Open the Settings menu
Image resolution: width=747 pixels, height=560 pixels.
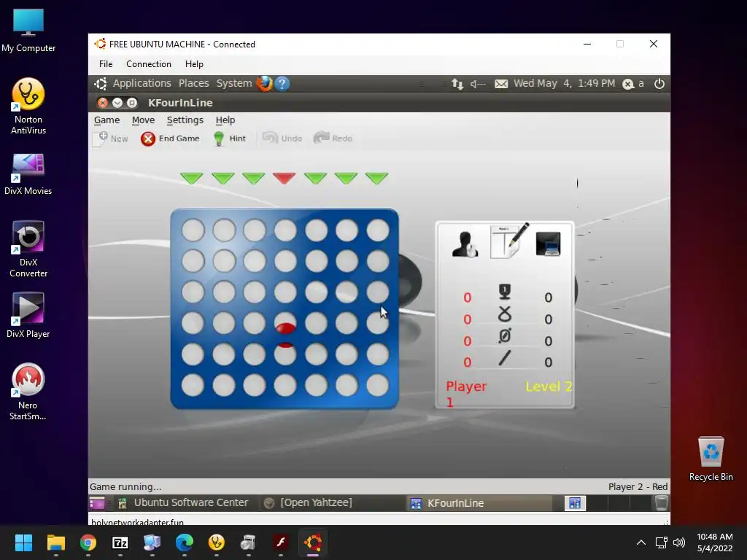pos(185,120)
